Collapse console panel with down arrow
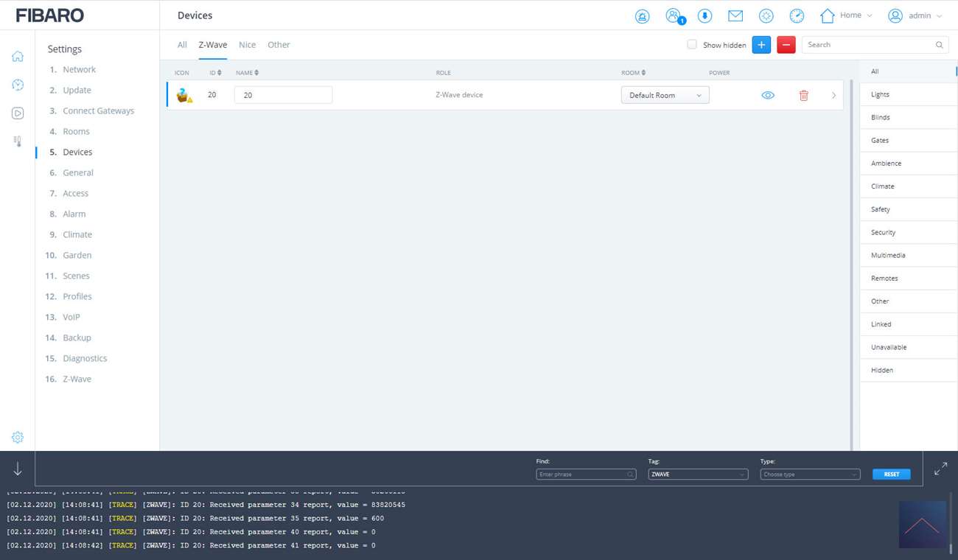Viewport: 958px width, 560px height. pyautogui.click(x=18, y=469)
